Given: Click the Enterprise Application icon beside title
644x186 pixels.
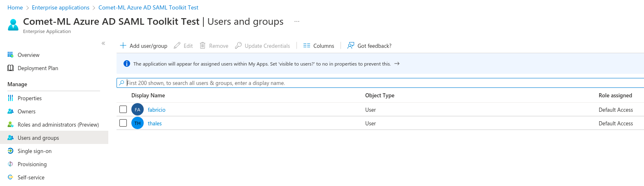Looking at the screenshot, I should pyautogui.click(x=13, y=25).
